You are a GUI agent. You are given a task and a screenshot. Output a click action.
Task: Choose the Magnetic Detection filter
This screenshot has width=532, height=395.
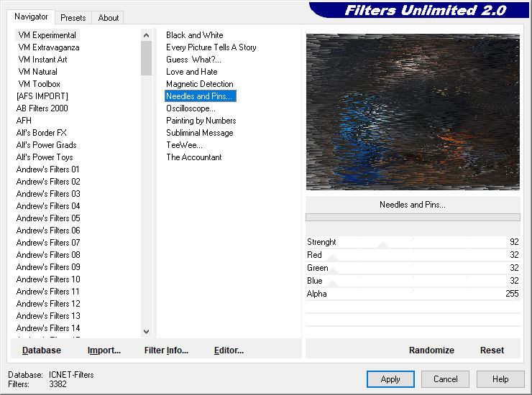coord(200,84)
